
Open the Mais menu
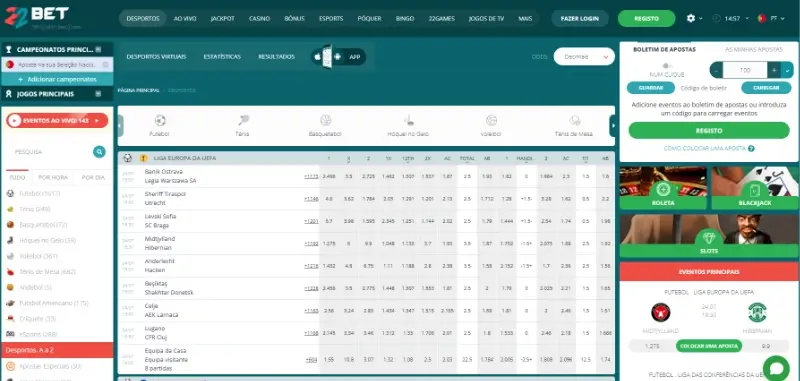coord(525,18)
